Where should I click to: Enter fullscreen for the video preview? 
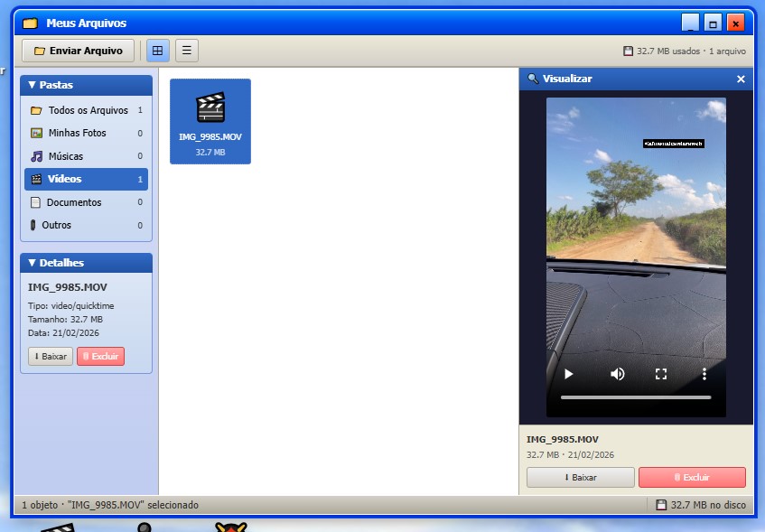tap(661, 374)
